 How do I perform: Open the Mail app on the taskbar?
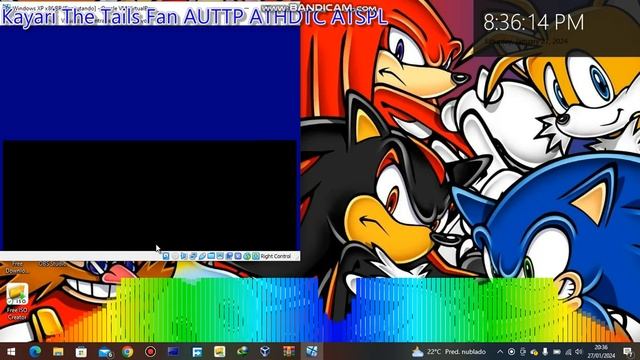pos(105,351)
